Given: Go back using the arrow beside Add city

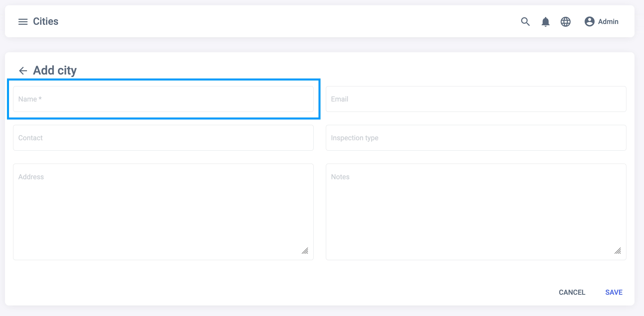Looking at the screenshot, I should 23,71.
